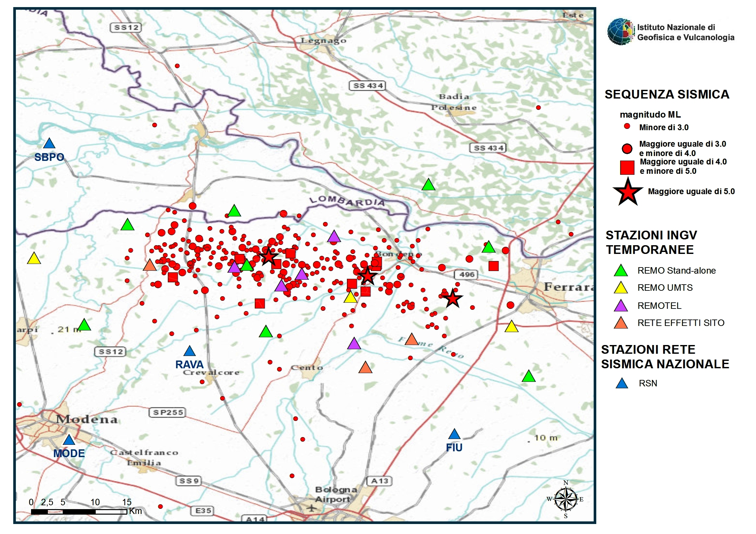This screenshot has height=534, width=756.
Task: Click the SBPO blue station triangle
Action: point(49,144)
